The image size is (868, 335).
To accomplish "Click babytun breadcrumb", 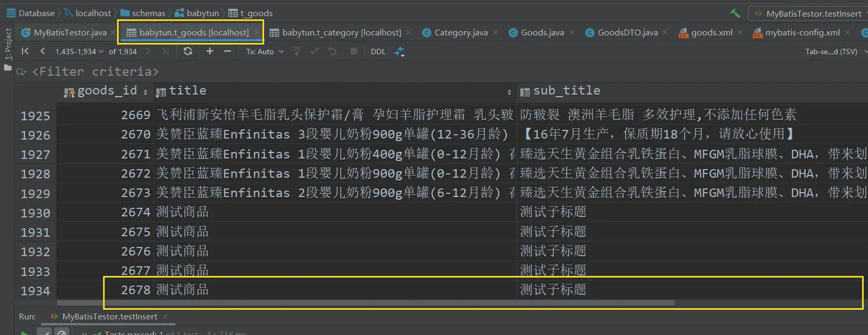I will click(196, 13).
